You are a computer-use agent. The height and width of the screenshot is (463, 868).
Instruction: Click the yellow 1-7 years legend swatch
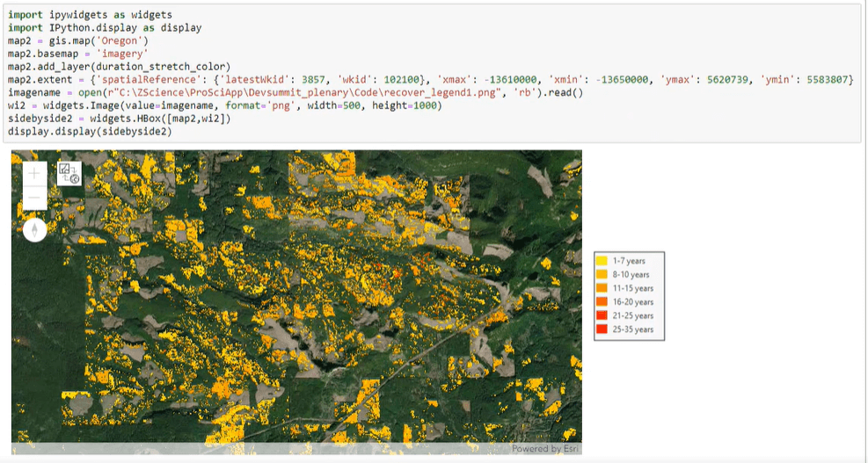602,261
